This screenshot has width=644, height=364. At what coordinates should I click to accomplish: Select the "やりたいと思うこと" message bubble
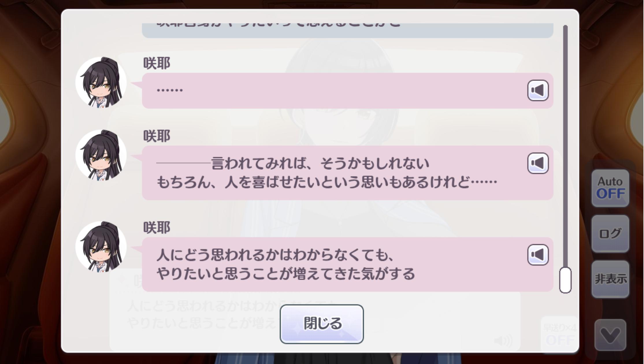pos(348,264)
